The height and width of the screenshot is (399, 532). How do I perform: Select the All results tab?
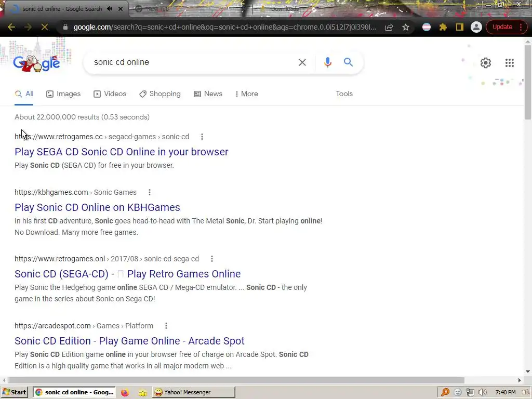24,94
